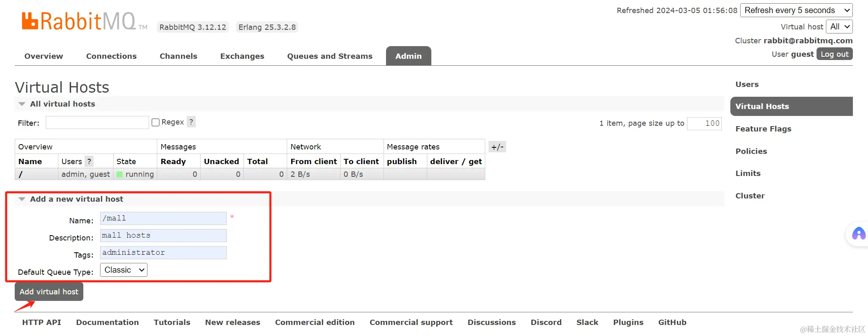Image resolution: width=868 pixels, height=336 pixels.
Task: Open the Users column help question mark
Action: click(89, 161)
